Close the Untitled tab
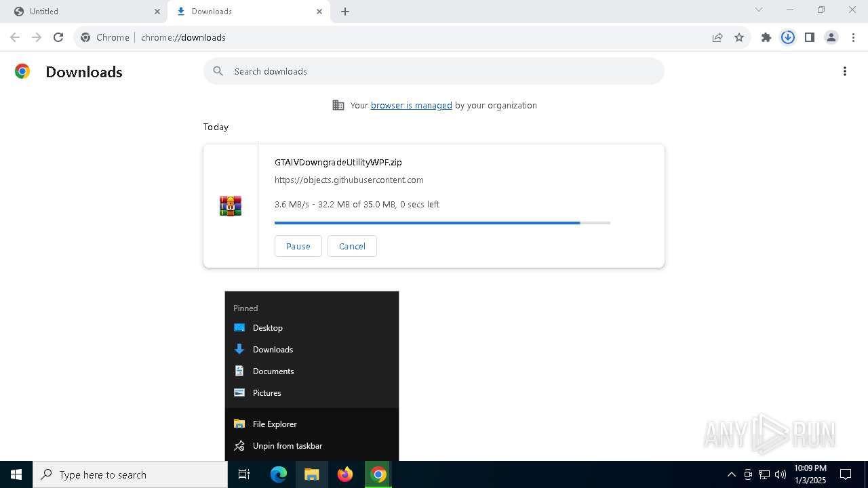Image resolution: width=868 pixels, height=488 pixels. [x=157, y=12]
